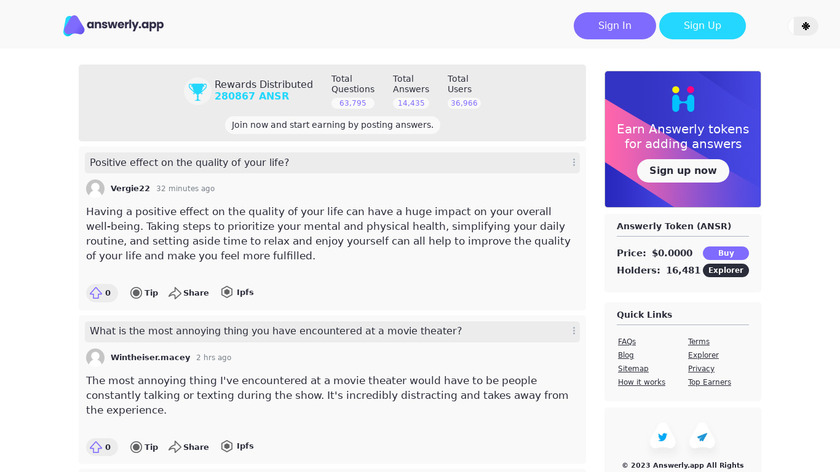Share the movie theater answer
The width and height of the screenshot is (840, 472).
tap(188, 447)
